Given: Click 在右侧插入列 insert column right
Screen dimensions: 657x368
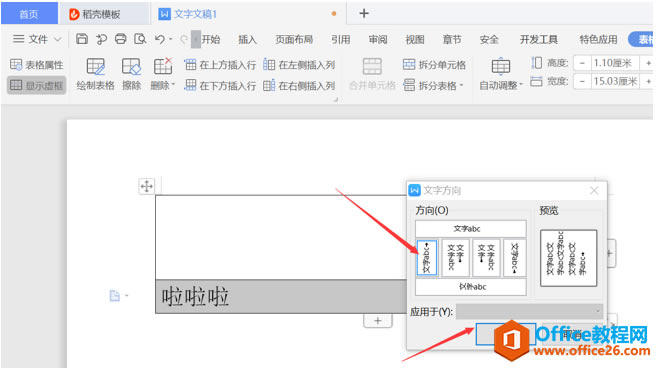Looking at the screenshot, I should coord(299,86).
